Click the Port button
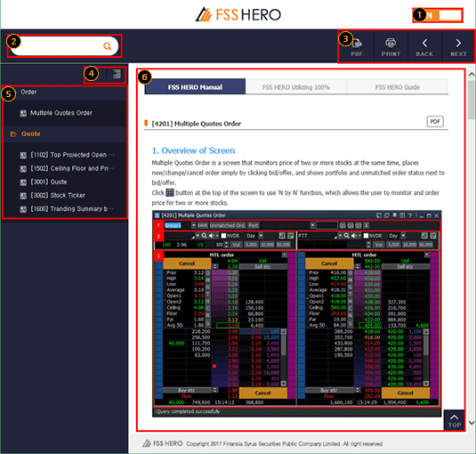The width and height of the screenshot is (476, 454). pos(254,225)
